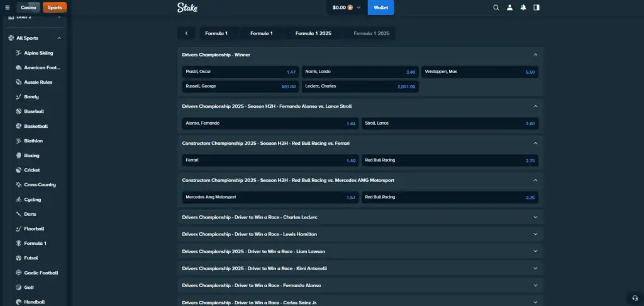644x306 pixels.
Task: Pick Verstappen, Max at 6.50 odds
Action: click(479, 72)
